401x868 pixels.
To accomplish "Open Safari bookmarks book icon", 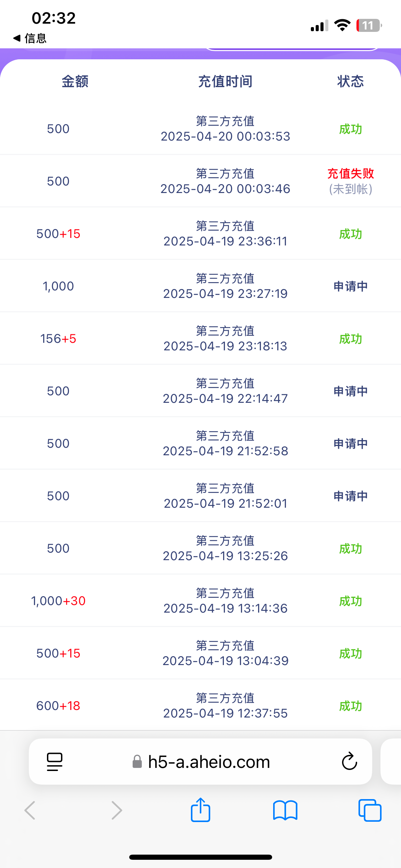I will tap(285, 810).
